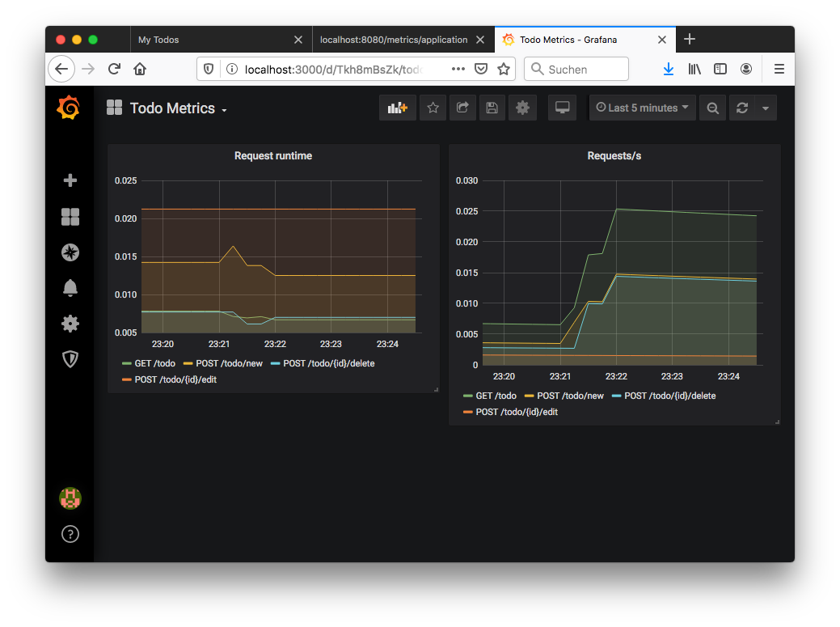Open the Create plus menu in sidebar
Screen dimensions: 840x627
coord(70,180)
